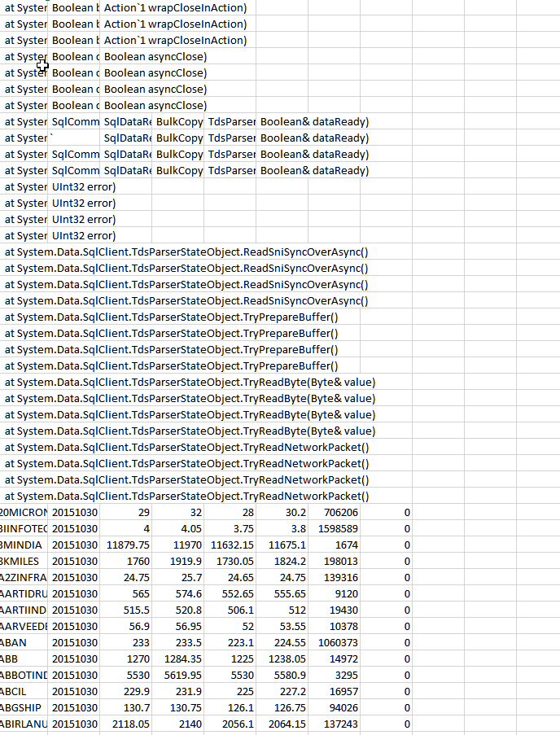Click the cell with value 198013

click(335, 561)
